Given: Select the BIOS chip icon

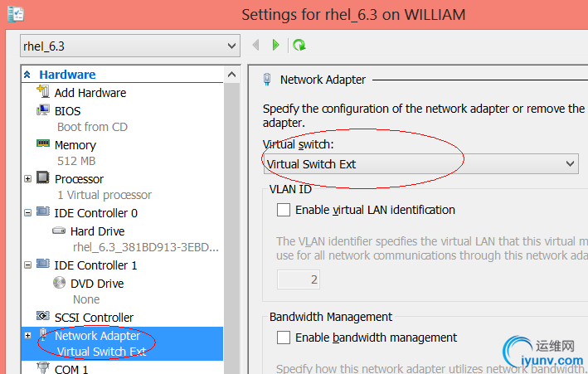Looking at the screenshot, I should [44, 110].
